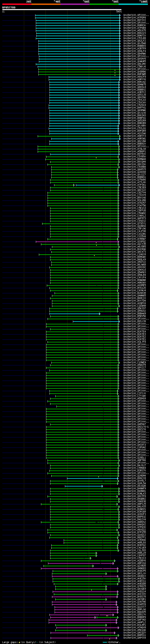Image resolution: width=150 pixels, height=644 pixels.
Task: Open hit UniRef100_A0DCP5
Action: tap(135, 571)
